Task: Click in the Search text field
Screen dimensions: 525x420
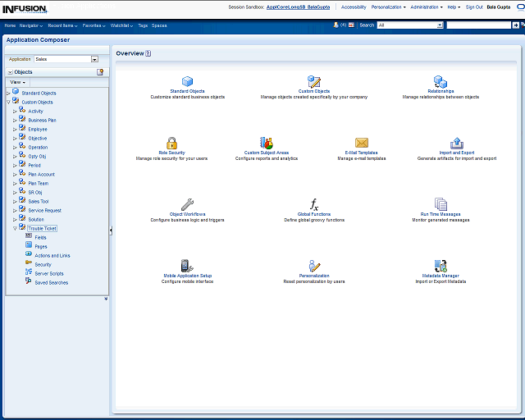Action: [477, 25]
